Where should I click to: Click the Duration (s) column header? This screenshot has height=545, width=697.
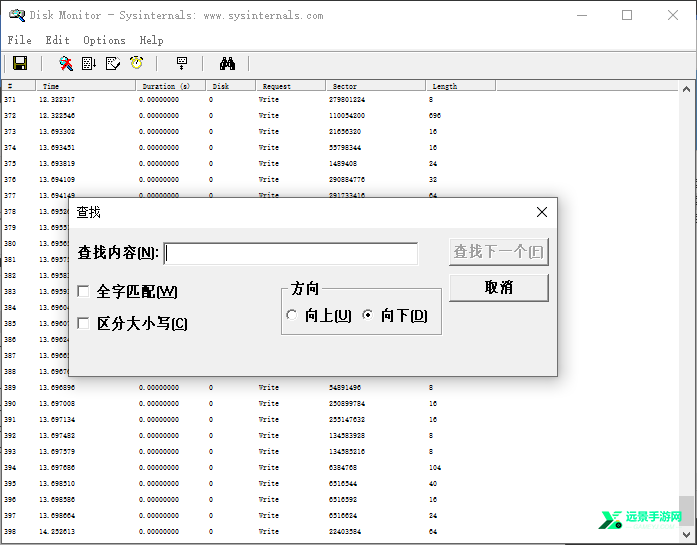point(171,86)
